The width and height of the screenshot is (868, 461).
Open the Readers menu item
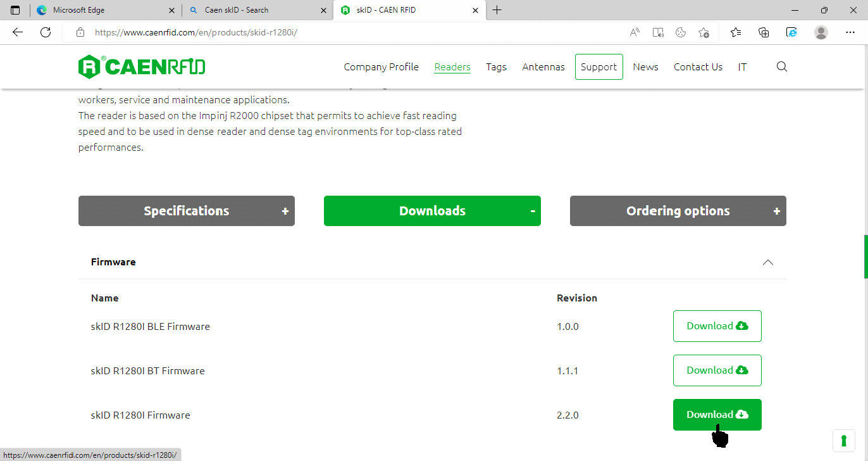click(x=452, y=67)
